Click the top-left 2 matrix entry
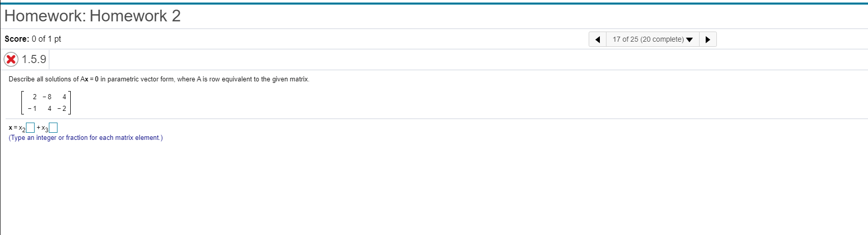The image size is (868, 235). 35,97
